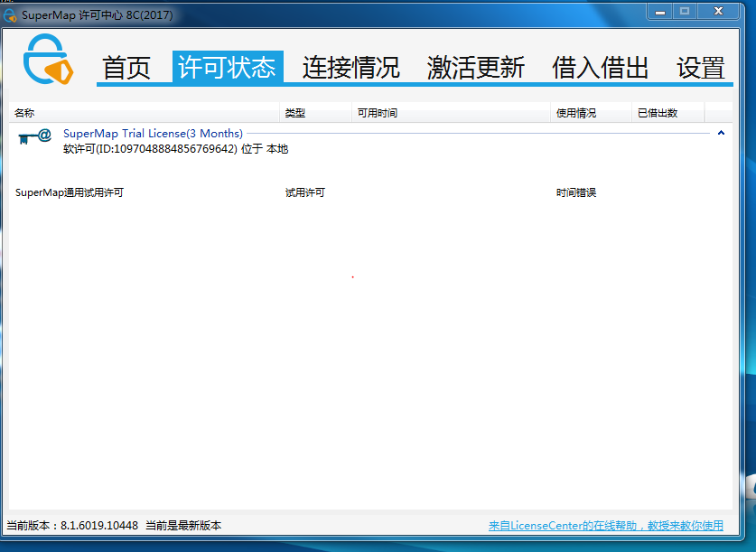Sort by the 可用时间 column header
The height and width of the screenshot is (552, 756).
[x=452, y=113]
